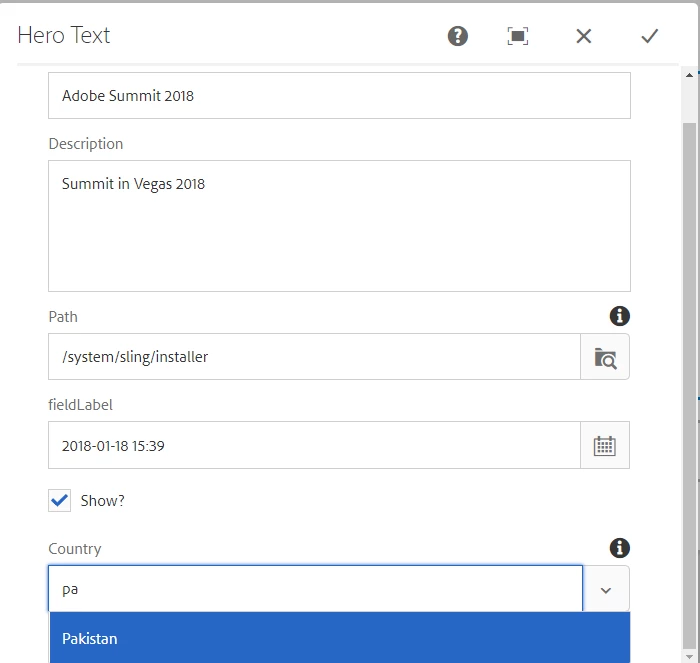This screenshot has width=700, height=663.
Task: Click the Adobe Summit 2018 title field
Action: (x=339, y=96)
